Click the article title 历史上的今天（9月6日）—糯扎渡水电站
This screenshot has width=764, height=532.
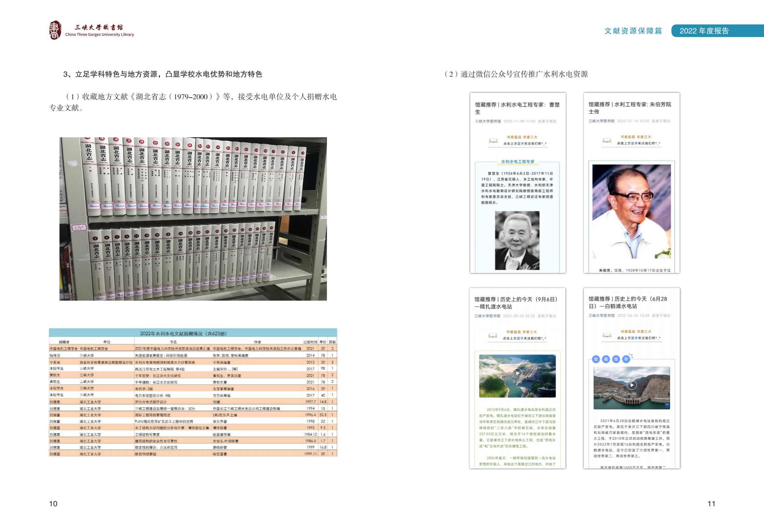tap(516, 303)
